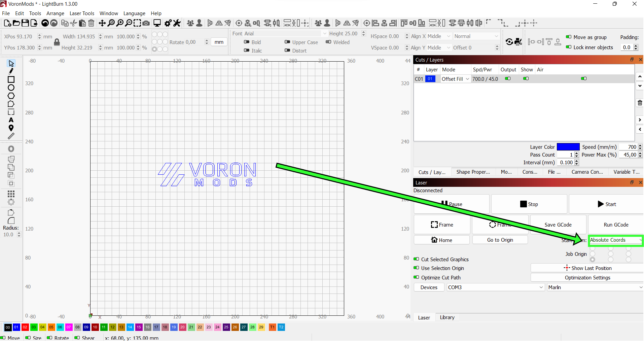Toggle Move as group switch
Viewport: 644px width, 341px height.
click(569, 37)
